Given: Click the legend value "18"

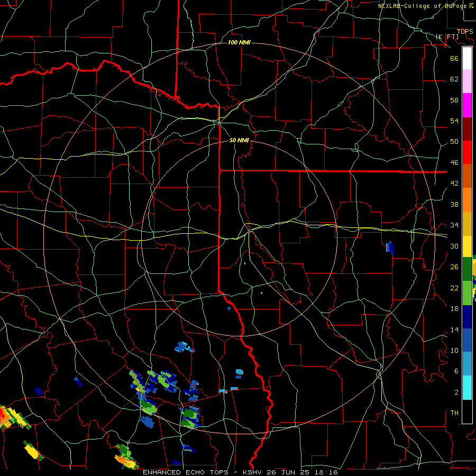Looking at the screenshot, I should (454, 309).
